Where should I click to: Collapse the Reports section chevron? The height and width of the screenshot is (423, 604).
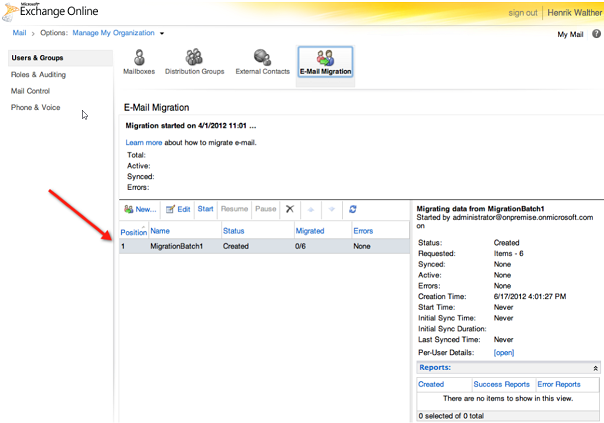[595, 368]
